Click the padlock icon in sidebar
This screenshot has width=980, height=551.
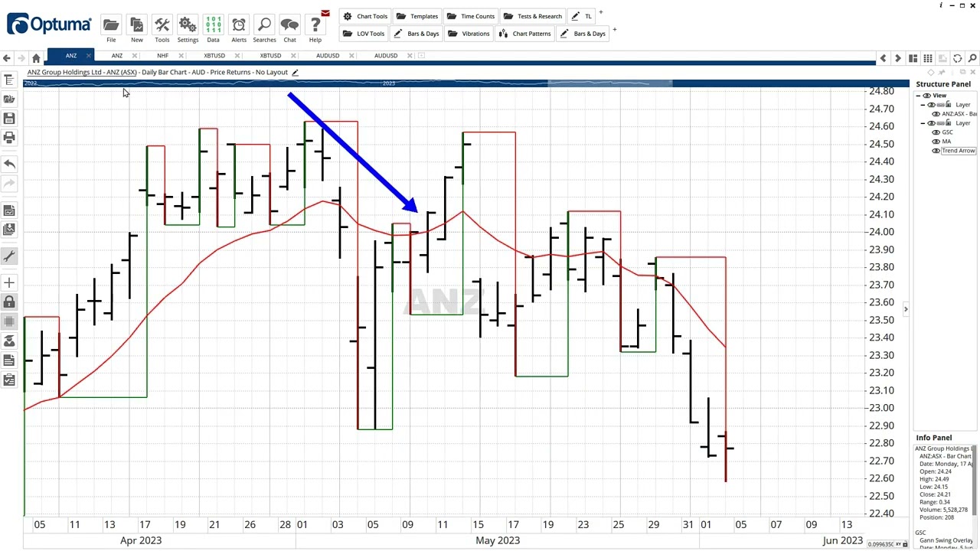point(9,302)
